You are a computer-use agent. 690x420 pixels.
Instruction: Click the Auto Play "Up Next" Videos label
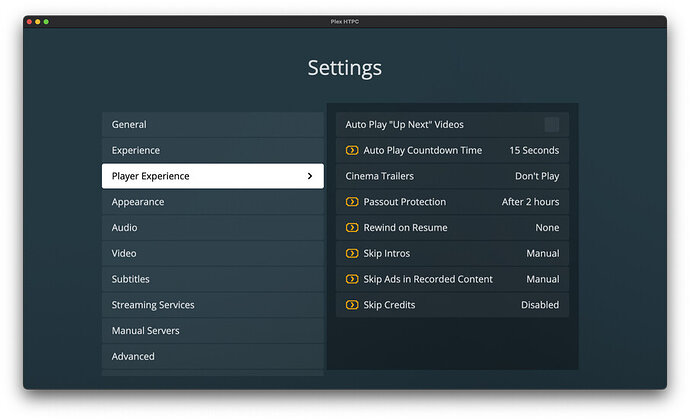404,125
